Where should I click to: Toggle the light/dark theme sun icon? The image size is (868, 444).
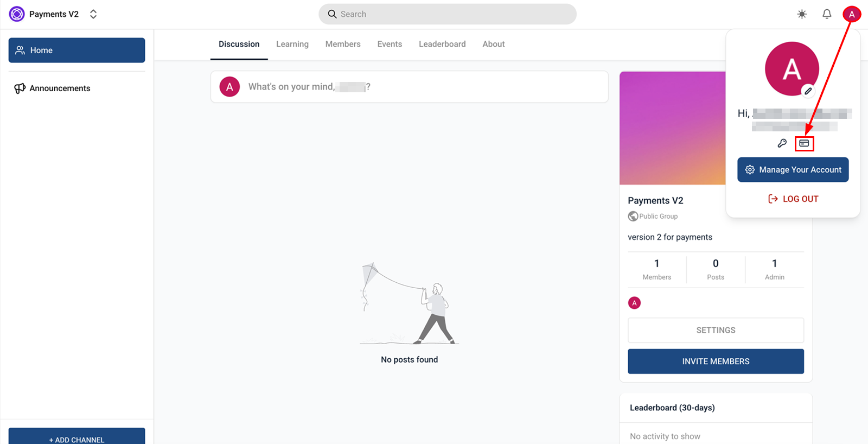(802, 14)
